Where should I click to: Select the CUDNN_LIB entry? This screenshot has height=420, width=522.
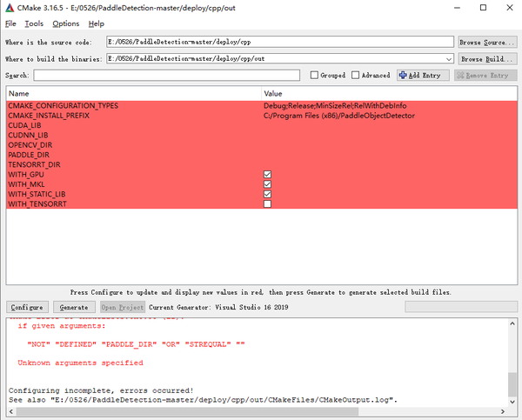28,135
